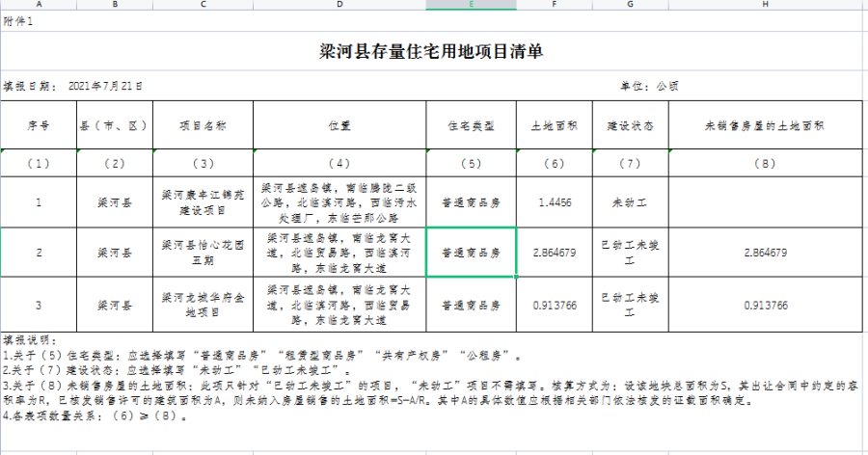Click the (4) index cell
The width and height of the screenshot is (868, 455).
tap(339, 163)
